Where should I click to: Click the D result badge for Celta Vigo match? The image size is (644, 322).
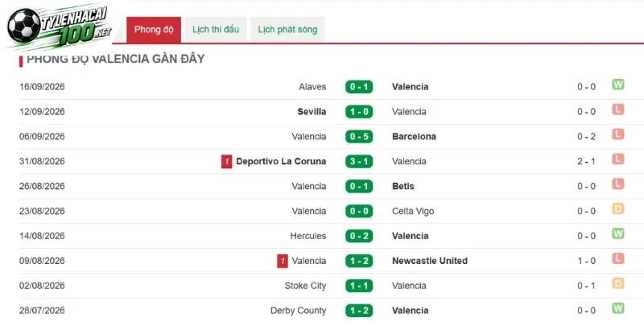(x=617, y=208)
